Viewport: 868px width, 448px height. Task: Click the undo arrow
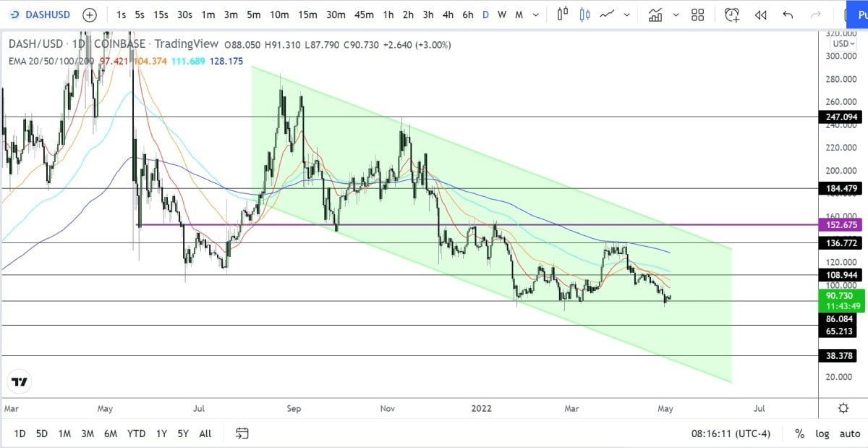coord(788,14)
